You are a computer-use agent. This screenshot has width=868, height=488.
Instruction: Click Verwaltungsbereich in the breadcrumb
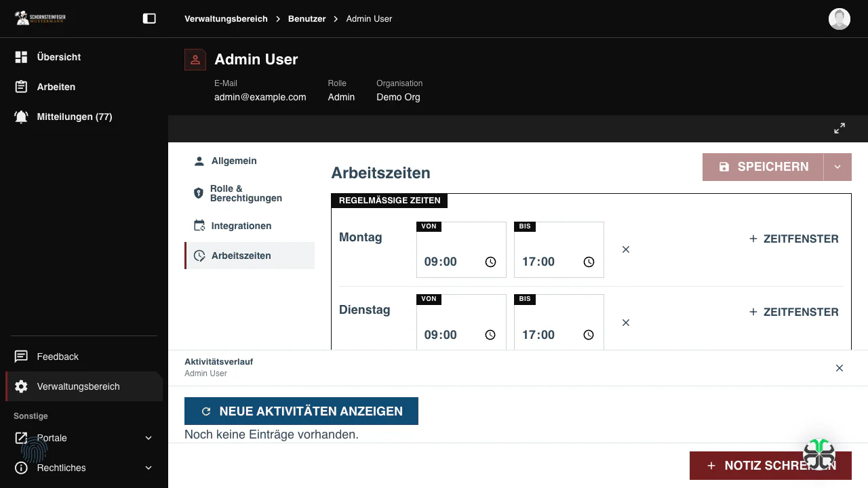[x=226, y=19]
